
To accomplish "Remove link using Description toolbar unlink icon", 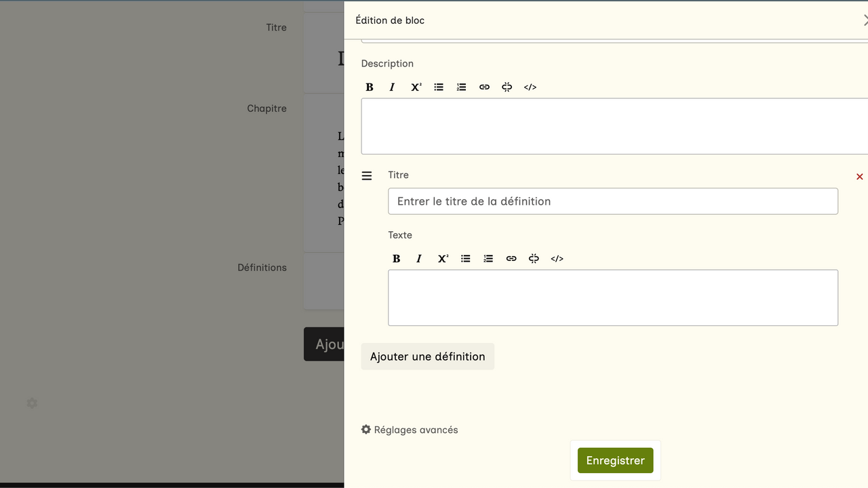I will click(507, 87).
